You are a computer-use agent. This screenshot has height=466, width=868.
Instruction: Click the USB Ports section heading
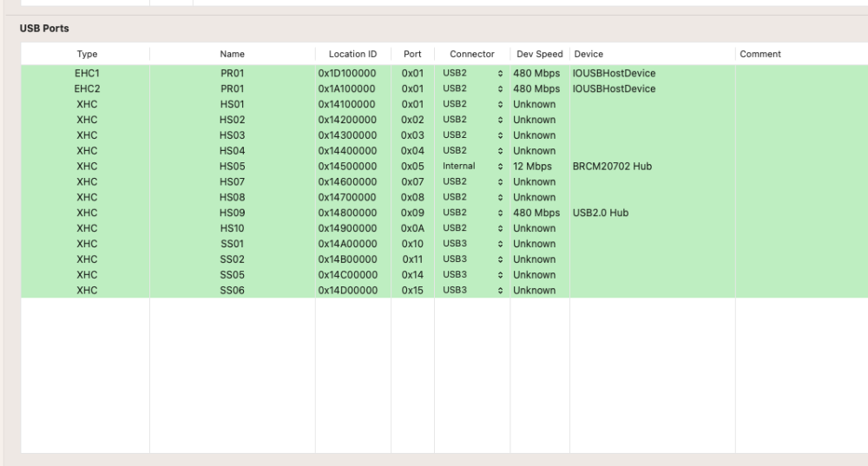44,29
